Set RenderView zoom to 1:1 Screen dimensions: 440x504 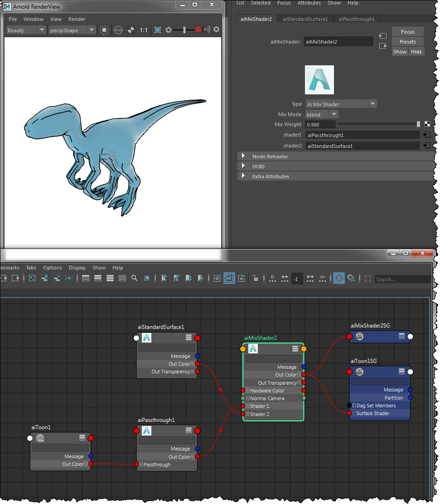coord(144,30)
